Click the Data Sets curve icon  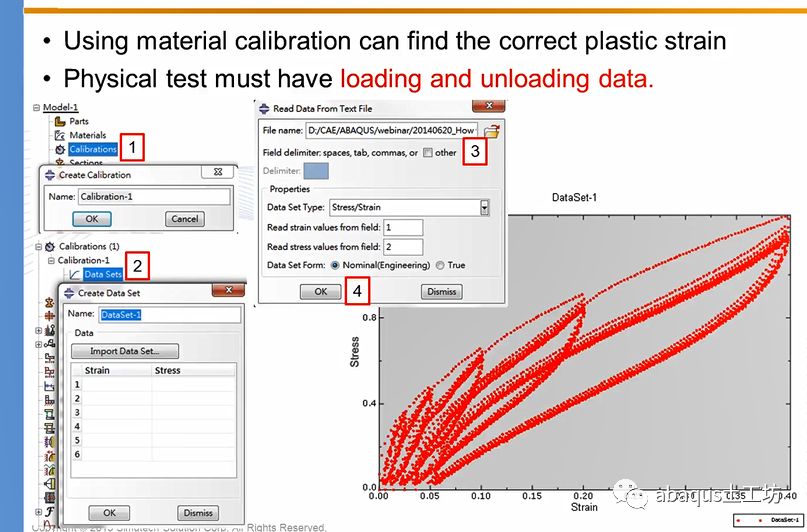(x=75, y=274)
